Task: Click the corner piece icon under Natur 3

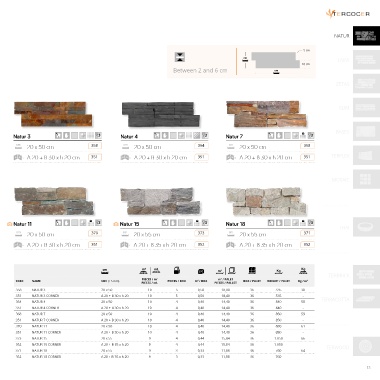Action: pos(18,157)
